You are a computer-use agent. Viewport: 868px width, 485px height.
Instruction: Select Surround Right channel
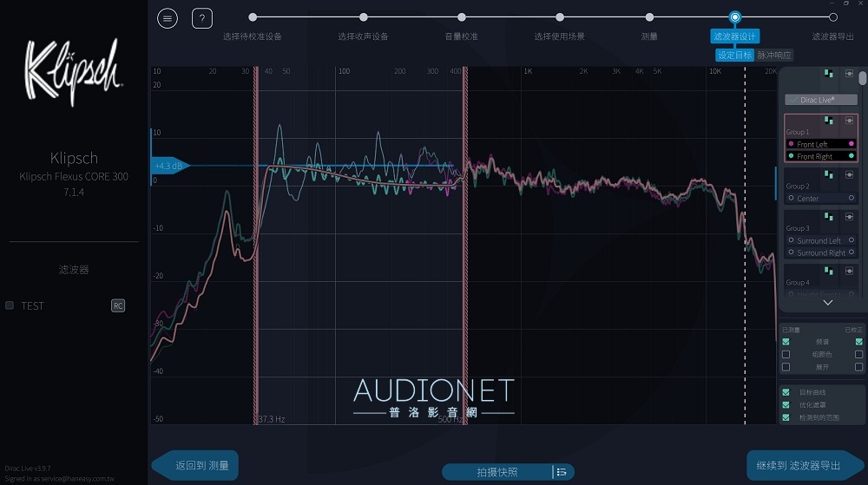coord(820,252)
